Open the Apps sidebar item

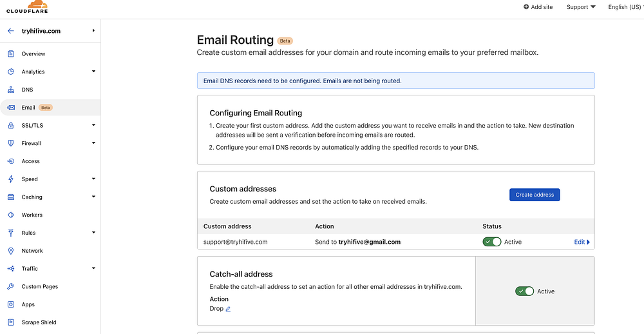(x=28, y=304)
